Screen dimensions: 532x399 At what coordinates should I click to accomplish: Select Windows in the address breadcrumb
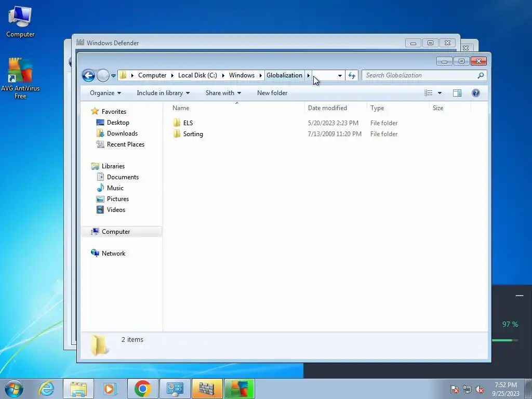pos(242,75)
